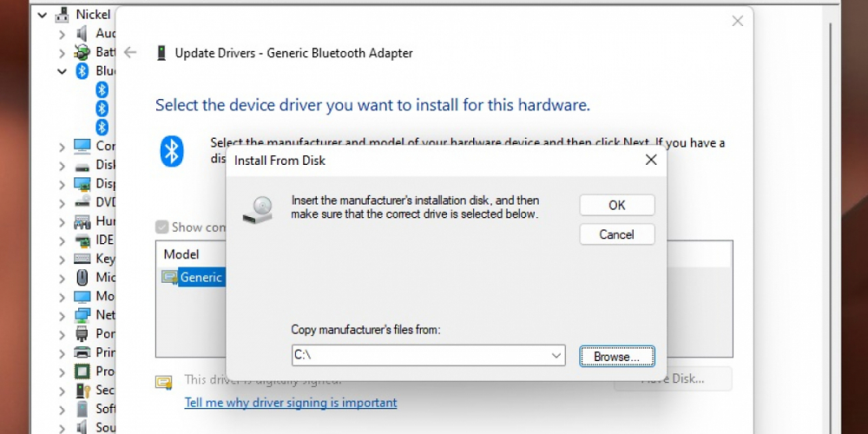Click the Monitors category icon
868x434 pixels.
pyautogui.click(x=82, y=296)
